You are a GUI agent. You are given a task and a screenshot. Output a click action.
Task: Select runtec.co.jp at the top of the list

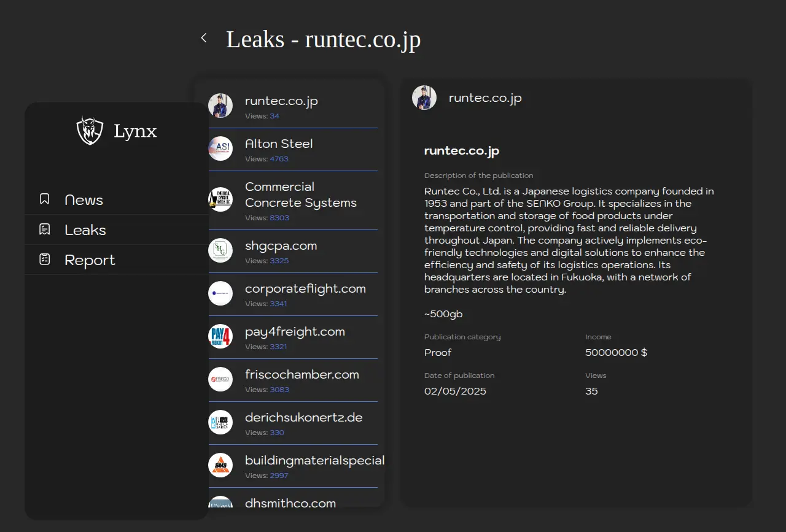(x=281, y=101)
